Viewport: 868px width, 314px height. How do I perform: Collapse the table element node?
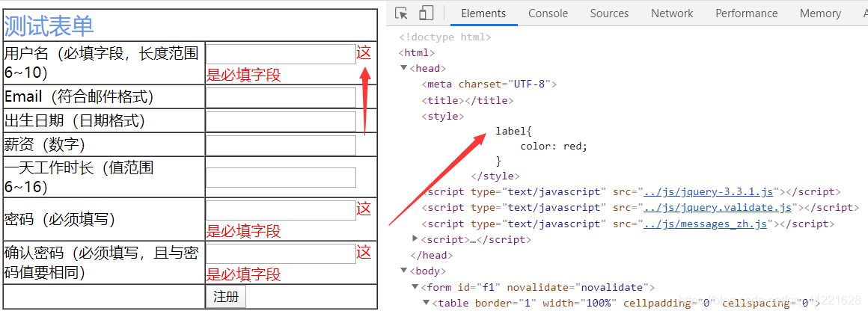click(x=427, y=303)
